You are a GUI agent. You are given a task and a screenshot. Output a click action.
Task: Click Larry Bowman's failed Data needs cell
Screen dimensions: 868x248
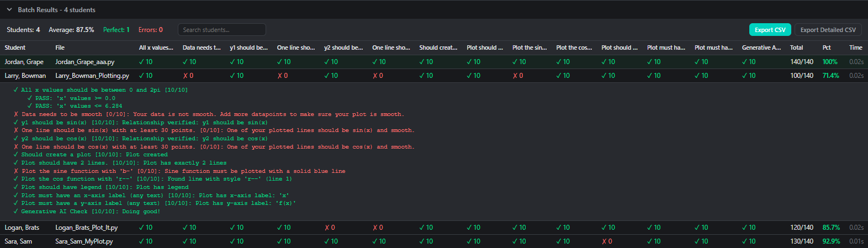click(x=188, y=76)
